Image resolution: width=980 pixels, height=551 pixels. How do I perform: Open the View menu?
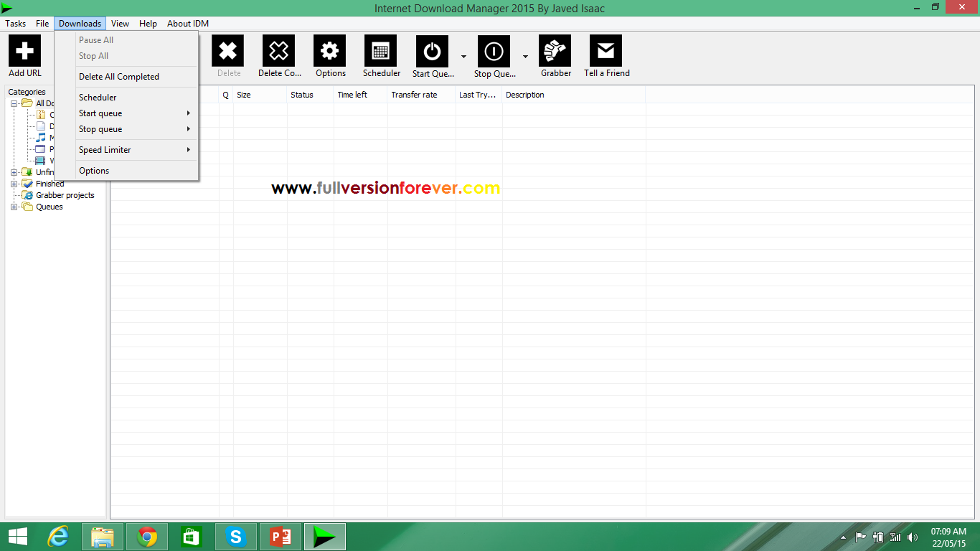point(120,24)
